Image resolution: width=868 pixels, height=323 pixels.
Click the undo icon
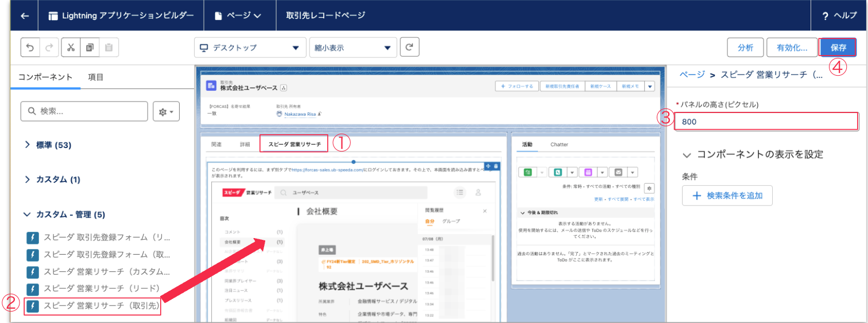point(30,48)
